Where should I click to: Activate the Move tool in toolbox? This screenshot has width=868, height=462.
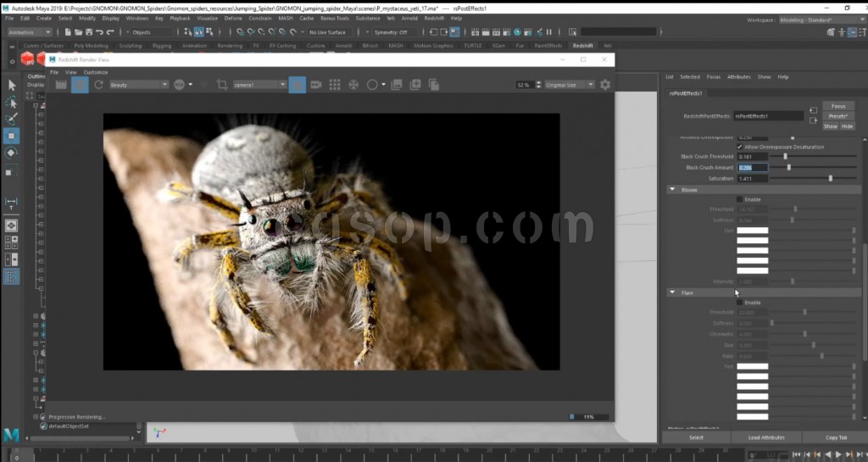pos(12,136)
